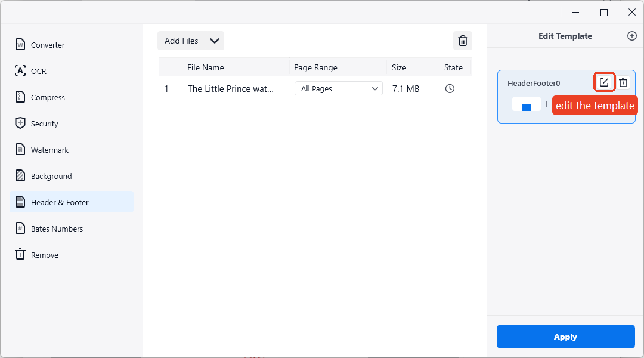Screen dimensions: 644x358
Task: Expand the Add Files dropdown arrow
Action: (215, 41)
